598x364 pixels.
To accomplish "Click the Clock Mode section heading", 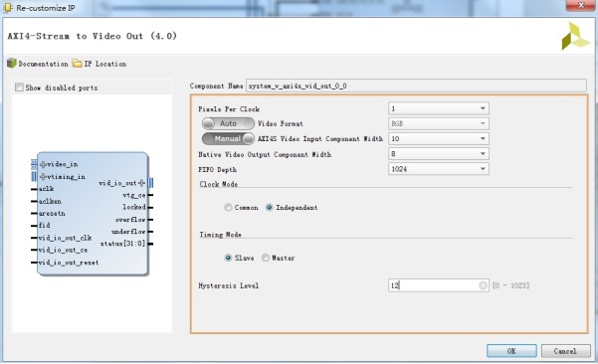I will [x=219, y=184].
